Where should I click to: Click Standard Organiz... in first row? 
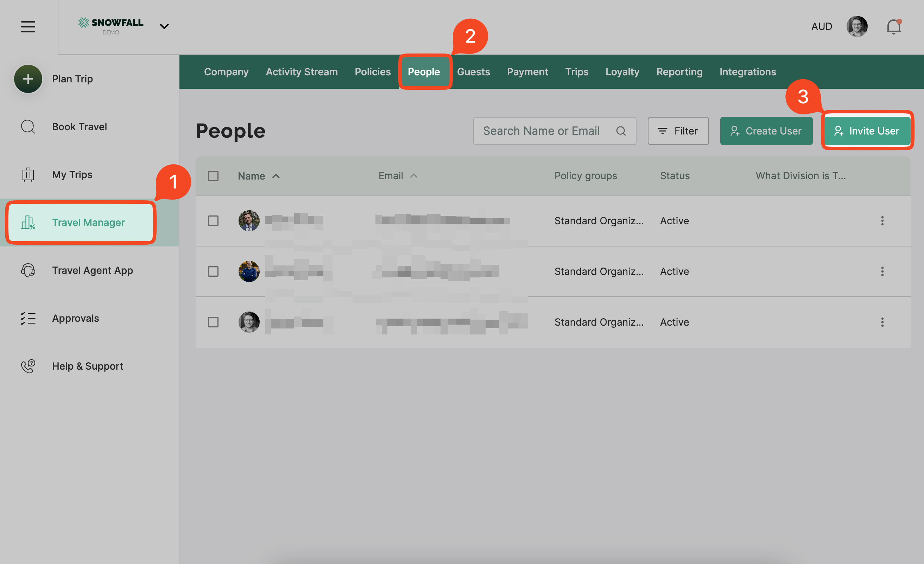[599, 221]
